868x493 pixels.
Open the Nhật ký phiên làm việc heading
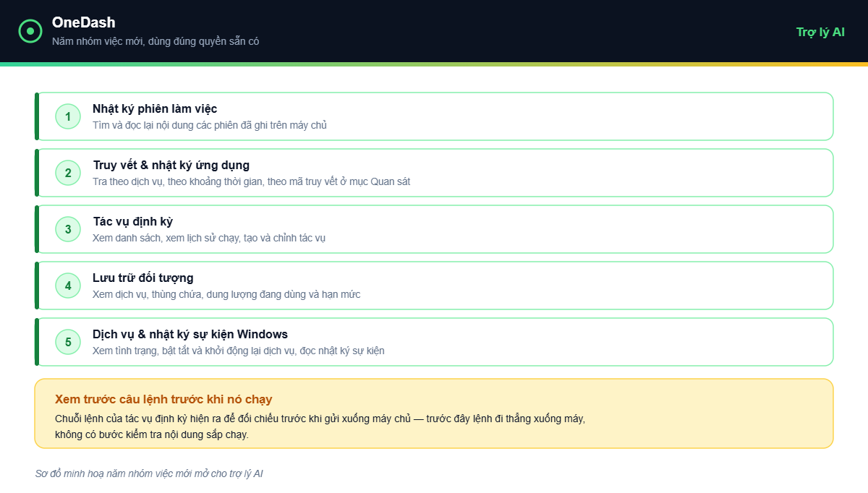[x=155, y=108]
